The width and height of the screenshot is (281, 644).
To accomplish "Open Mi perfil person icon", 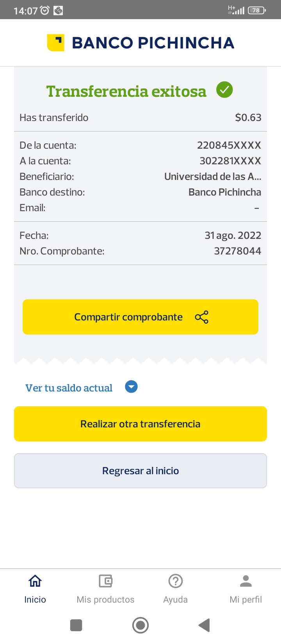I will (246, 581).
